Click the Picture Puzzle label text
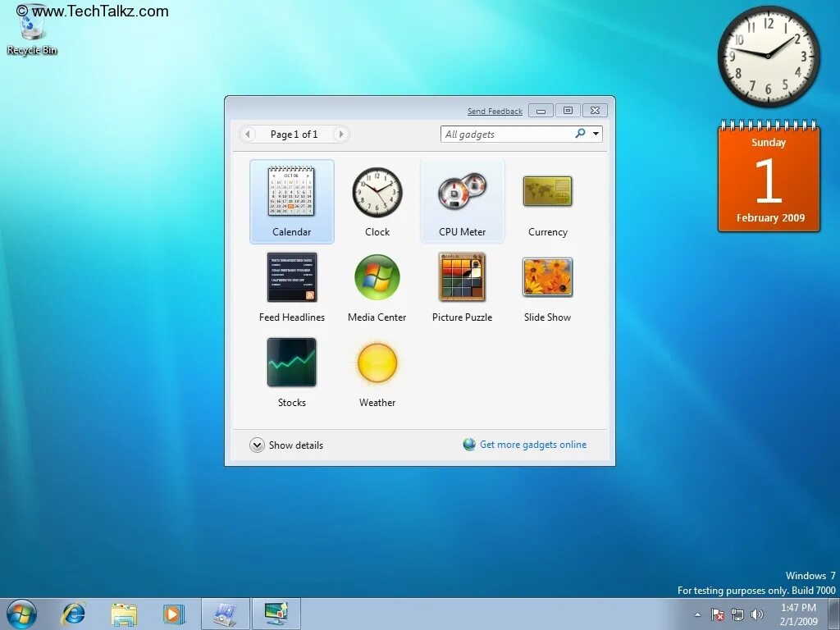This screenshot has height=630, width=840. click(x=462, y=317)
